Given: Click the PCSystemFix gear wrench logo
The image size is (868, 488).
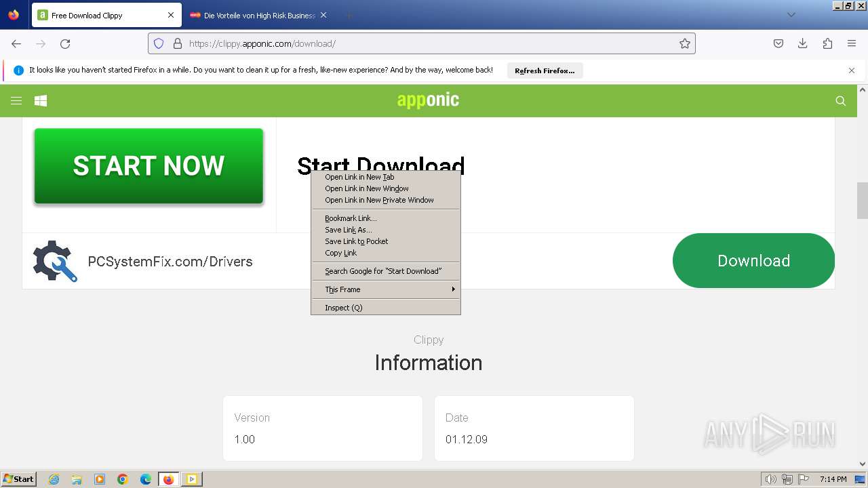Looking at the screenshot, I should pos(55,261).
